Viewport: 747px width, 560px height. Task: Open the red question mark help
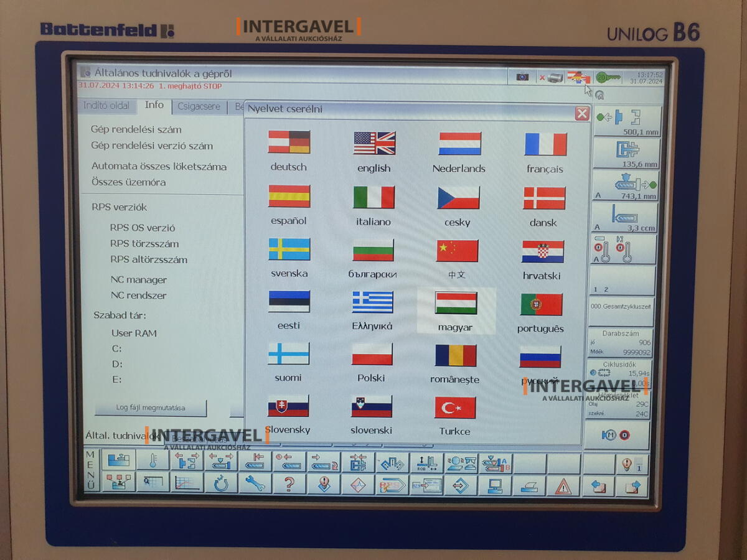click(289, 483)
